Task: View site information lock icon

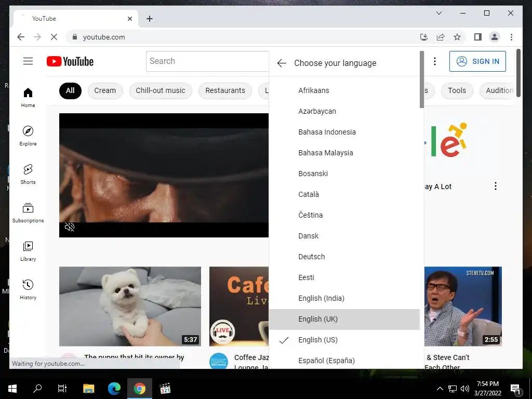Action: [75, 37]
